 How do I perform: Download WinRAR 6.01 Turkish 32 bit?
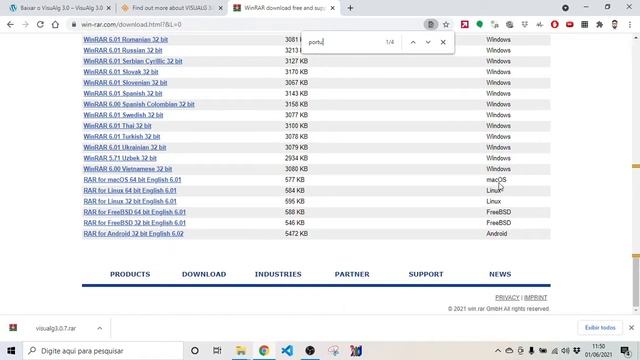[122, 137]
